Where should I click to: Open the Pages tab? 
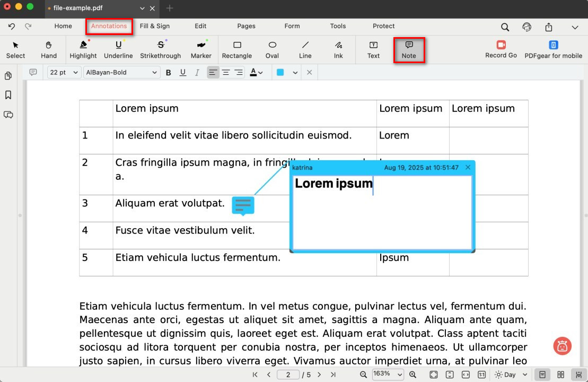246,26
